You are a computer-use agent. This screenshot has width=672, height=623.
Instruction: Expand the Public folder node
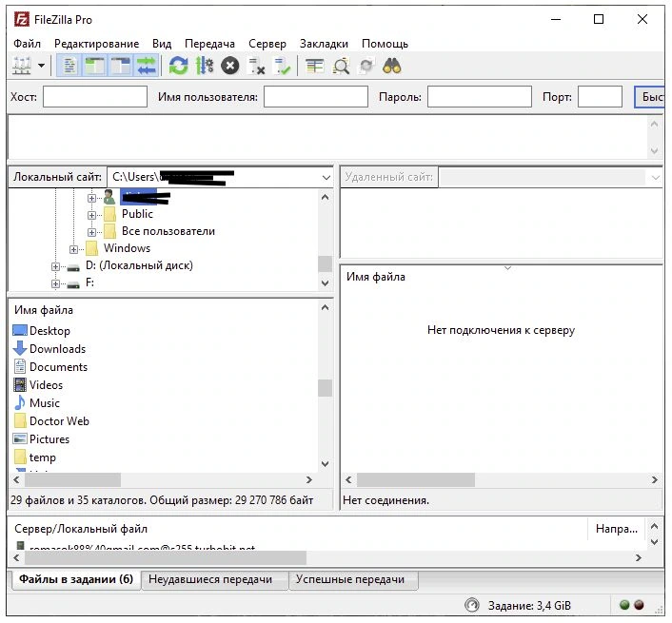(x=91, y=215)
